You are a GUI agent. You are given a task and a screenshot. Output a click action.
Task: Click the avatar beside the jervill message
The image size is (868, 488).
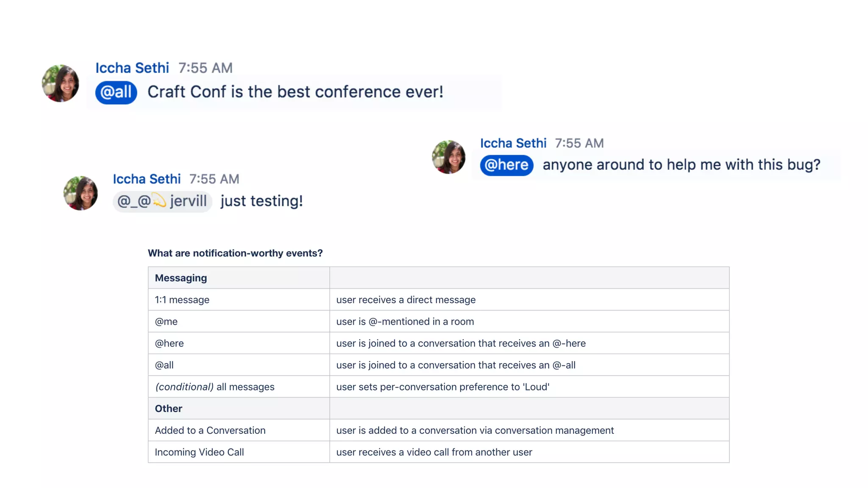[81, 193]
